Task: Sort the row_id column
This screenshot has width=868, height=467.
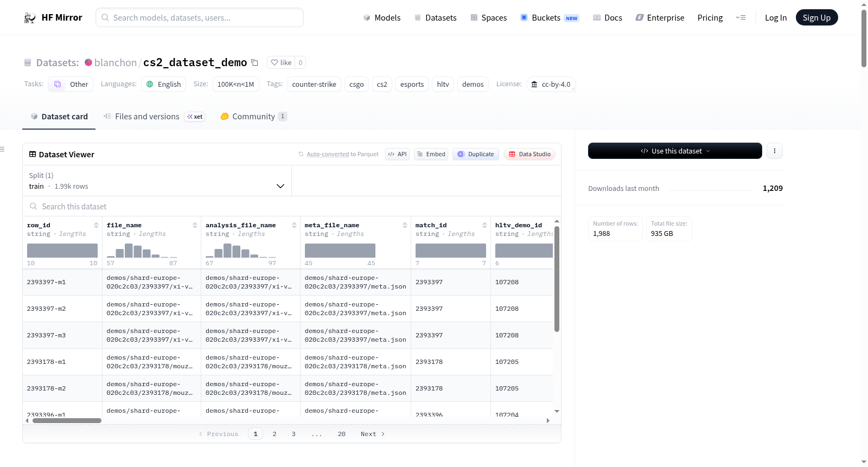Action: [x=96, y=225]
